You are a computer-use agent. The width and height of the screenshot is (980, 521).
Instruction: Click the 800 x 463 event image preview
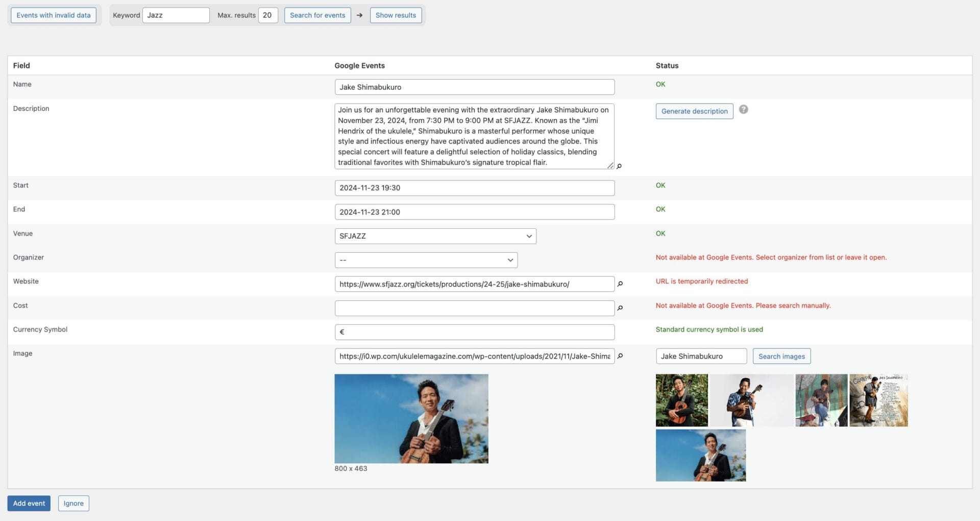(x=411, y=418)
